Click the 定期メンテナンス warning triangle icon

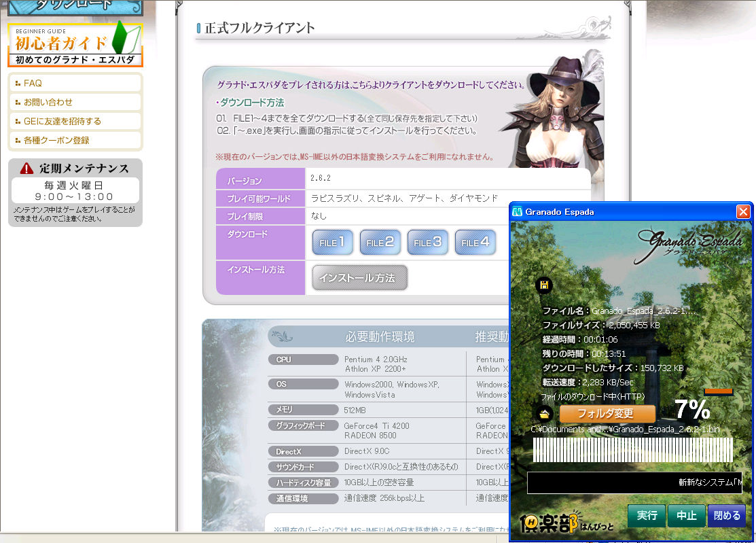pos(26,169)
